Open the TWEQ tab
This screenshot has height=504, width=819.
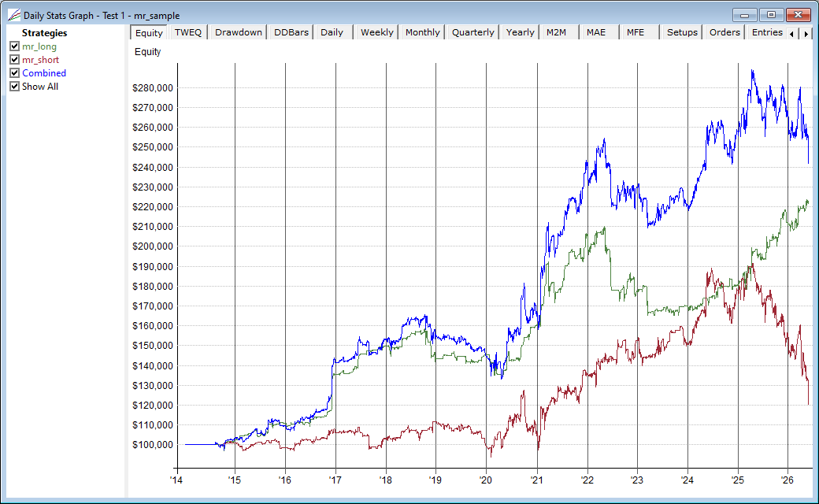(x=188, y=32)
